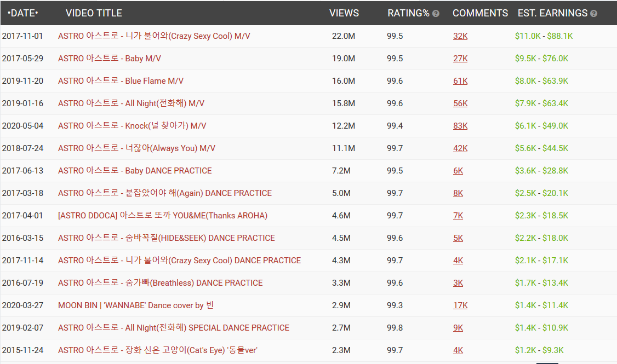The width and height of the screenshot is (617, 364).
Task: Open All Night SPECIAL DANCE PRACTICE link
Action: point(174,327)
